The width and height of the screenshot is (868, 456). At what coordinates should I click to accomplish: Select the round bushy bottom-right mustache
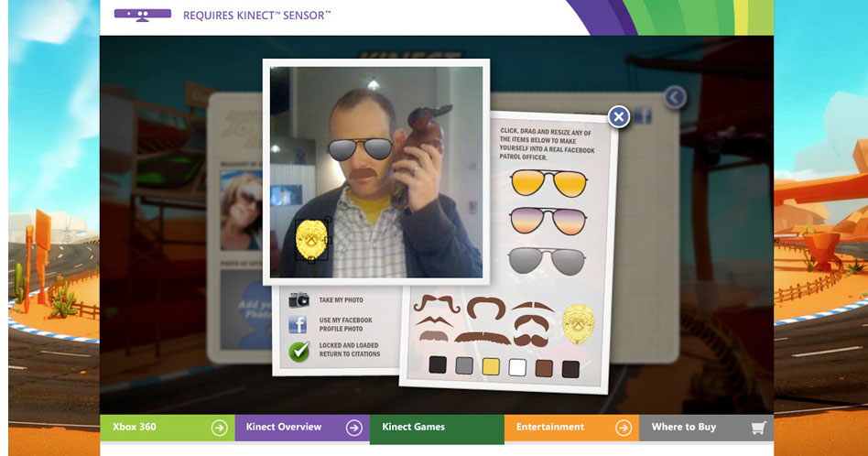pos(530,339)
